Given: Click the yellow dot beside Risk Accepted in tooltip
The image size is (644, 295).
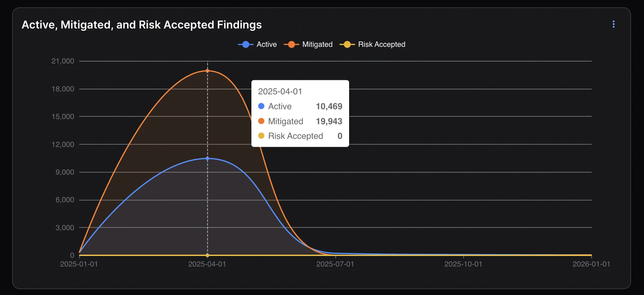Looking at the screenshot, I should click(x=261, y=136).
